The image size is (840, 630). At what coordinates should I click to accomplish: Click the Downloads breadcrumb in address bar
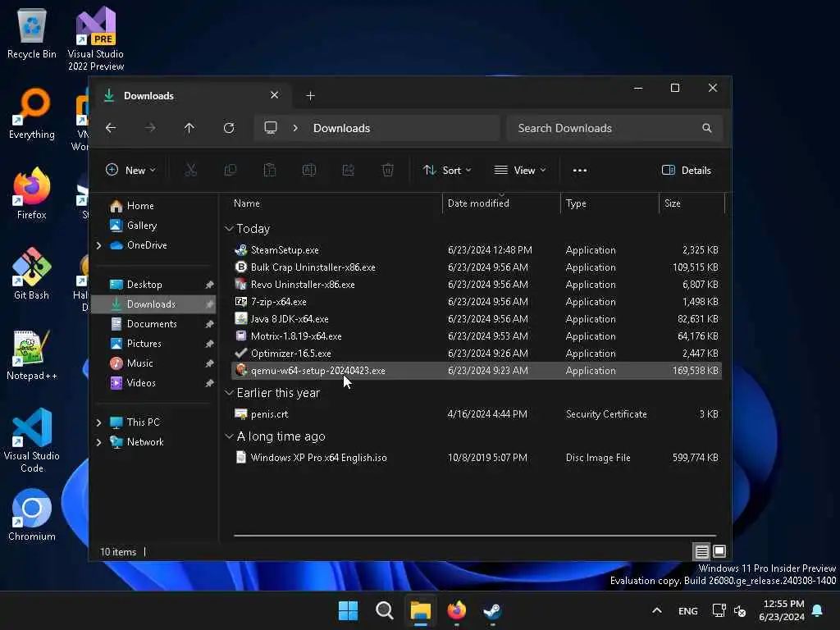[x=341, y=128]
